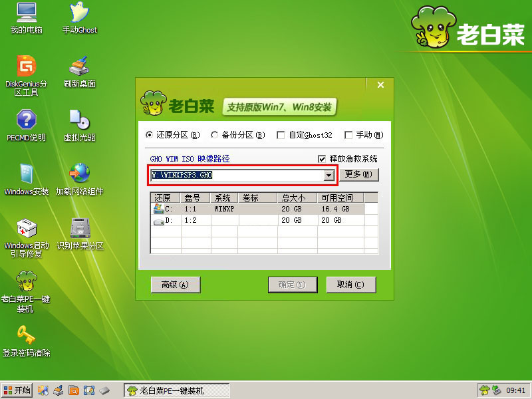Click the disk drive quick launch icon
The height and width of the screenshot is (399, 532).
(105, 390)
